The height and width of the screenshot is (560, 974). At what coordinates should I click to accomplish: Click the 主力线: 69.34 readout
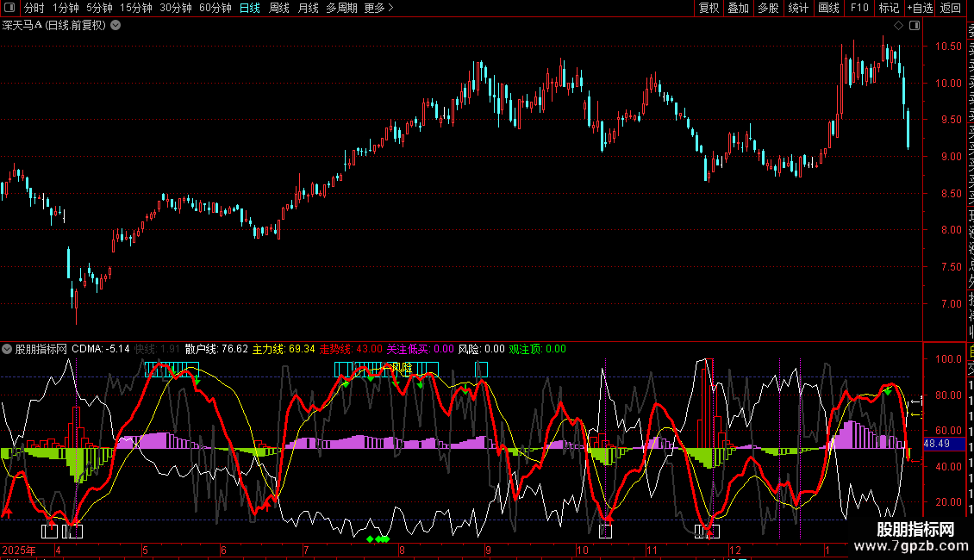[284, 349]
